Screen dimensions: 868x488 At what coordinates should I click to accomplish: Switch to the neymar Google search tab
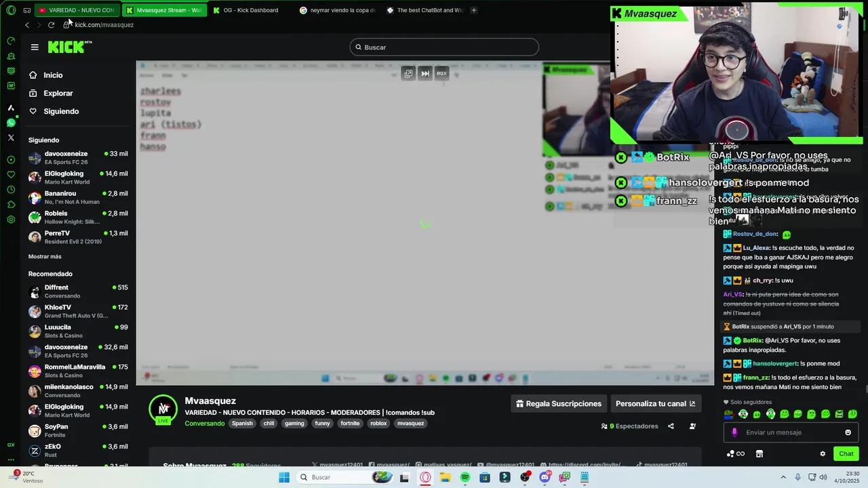tap(338, 10)
